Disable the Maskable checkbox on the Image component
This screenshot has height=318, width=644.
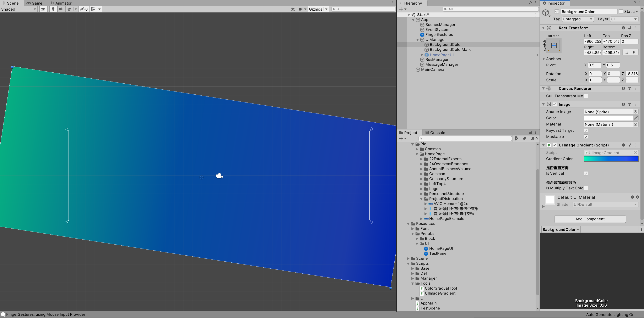point(586,137)
